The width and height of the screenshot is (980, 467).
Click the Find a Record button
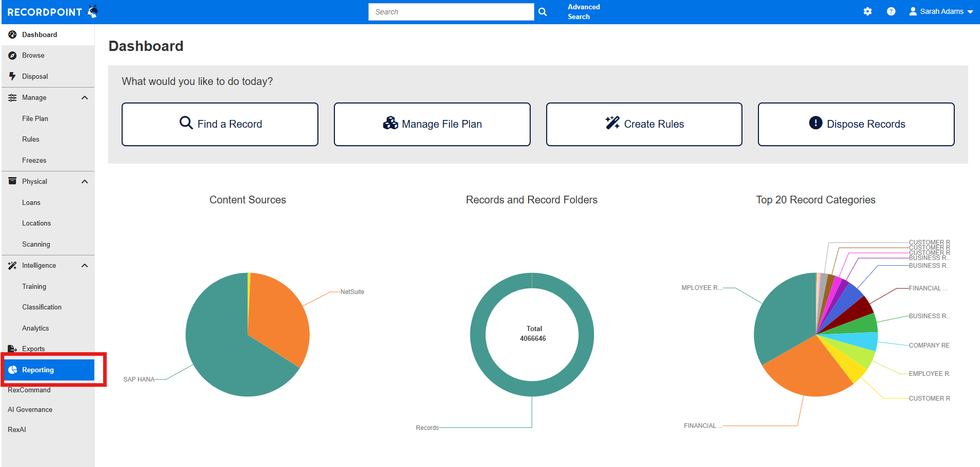click(x=220, y=124)
